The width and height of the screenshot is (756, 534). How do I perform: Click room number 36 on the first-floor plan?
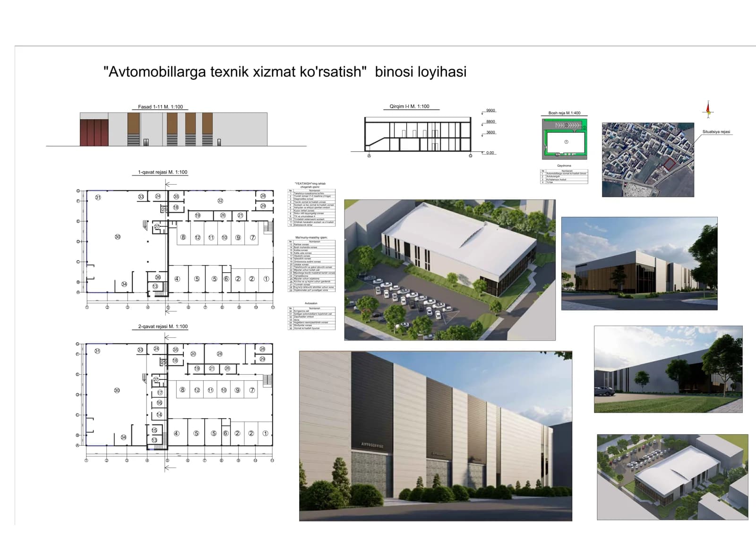pos(158,277)
